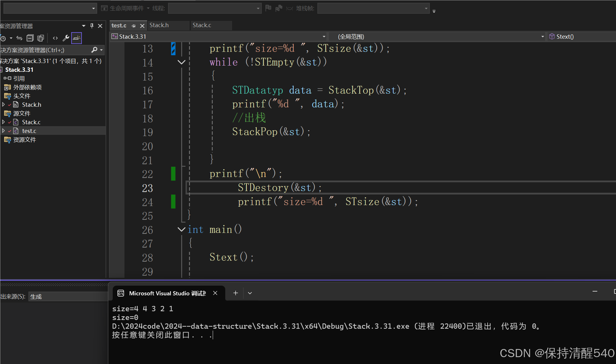
Task: Click the View Code angle-brackets icon
Action: [x=55, y=38]
